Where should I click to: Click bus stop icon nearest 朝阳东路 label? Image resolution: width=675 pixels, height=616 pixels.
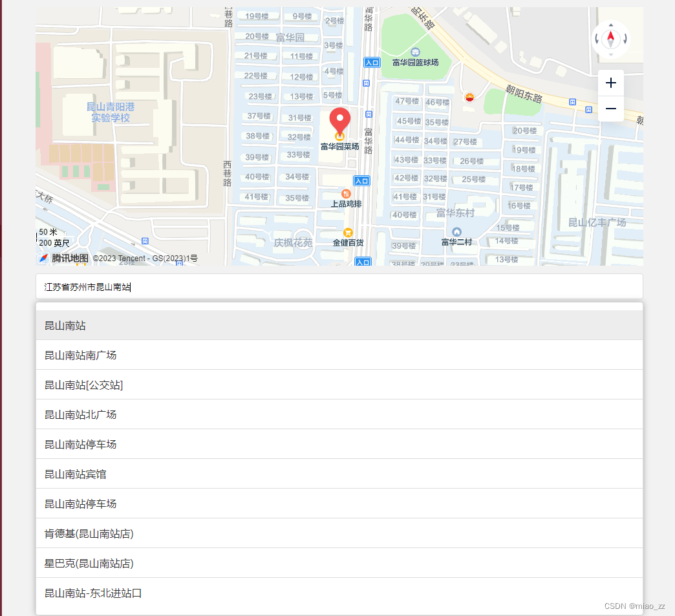coord(572,102)
